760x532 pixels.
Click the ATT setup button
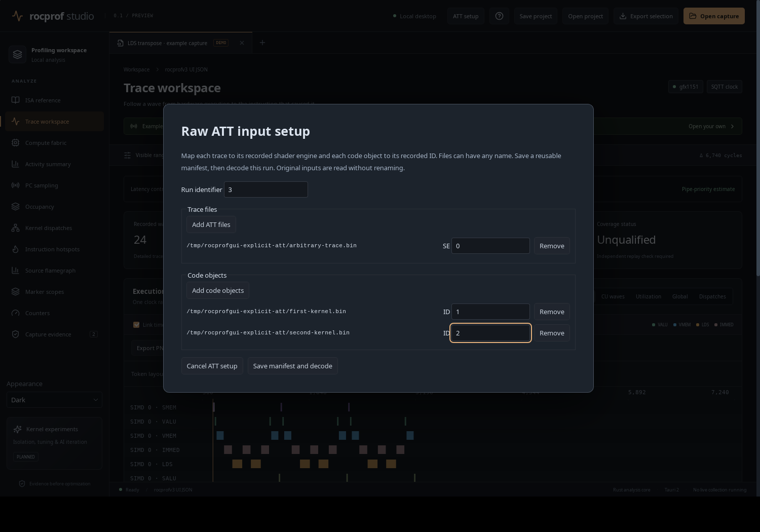tap(466, 16)
